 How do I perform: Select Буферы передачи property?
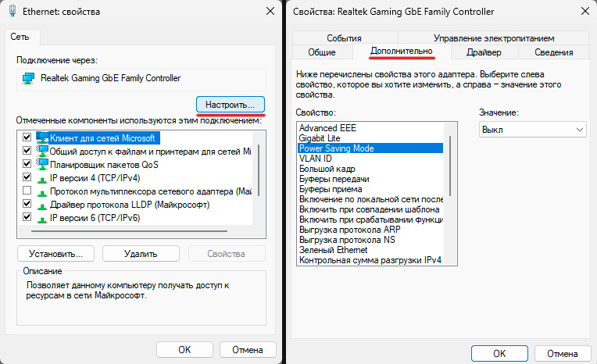(370, 179)
